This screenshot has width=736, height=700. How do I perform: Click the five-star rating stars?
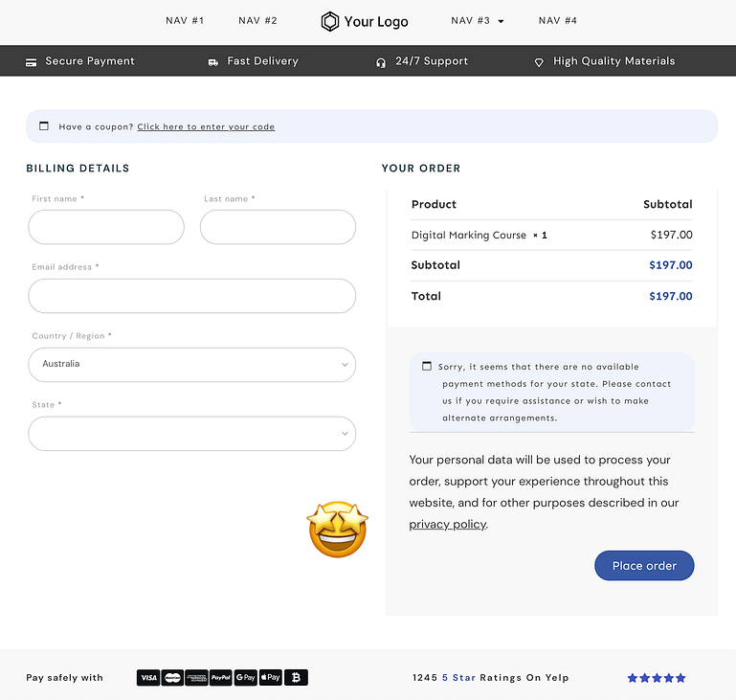657,678
